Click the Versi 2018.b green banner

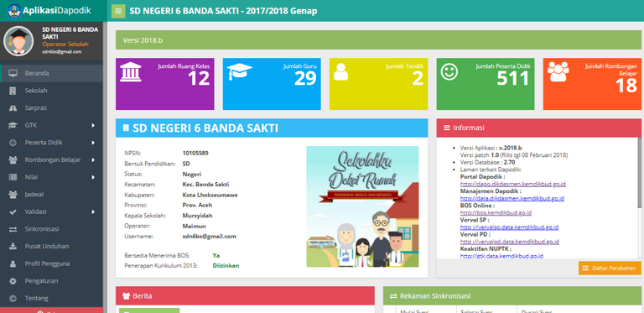(378, 40)
